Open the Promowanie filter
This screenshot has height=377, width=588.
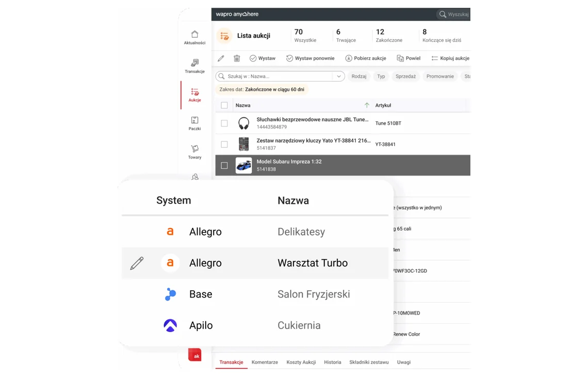tap(440, 76)
